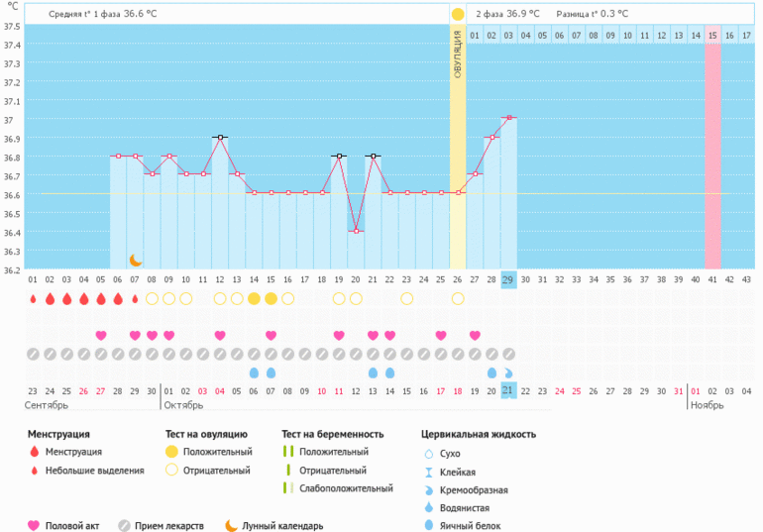This screenshot has width=763, height=532.
Task: Click the lowest temperature point at 36.4
Action: 356,231
